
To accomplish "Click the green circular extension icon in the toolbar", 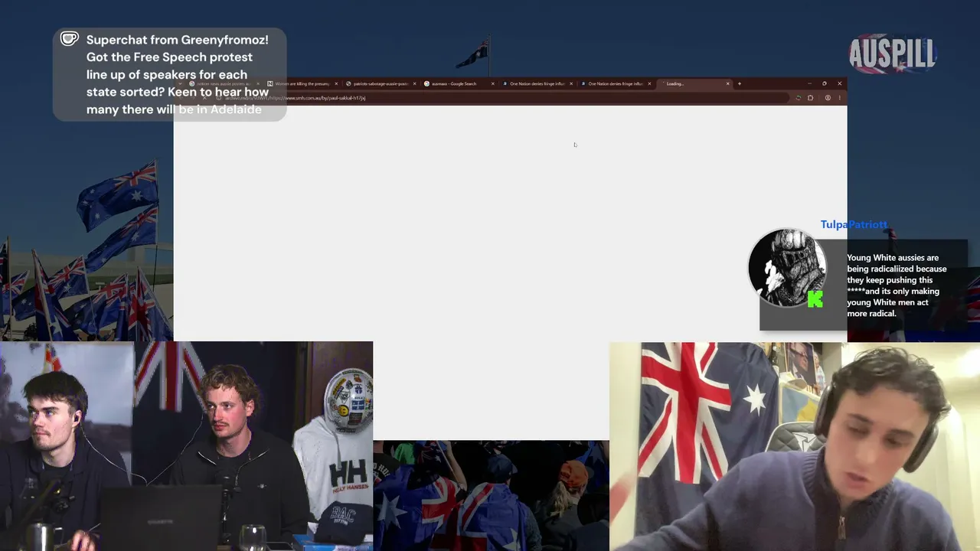I will click(x=799, y=98).
